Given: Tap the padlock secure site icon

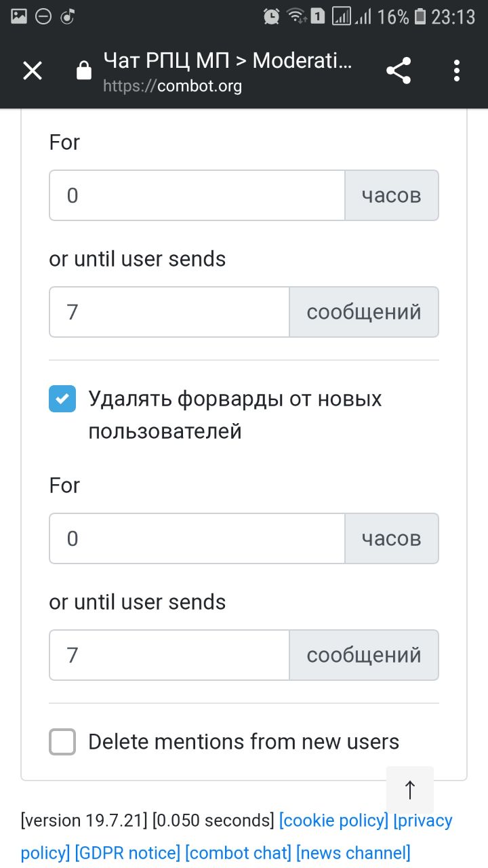Looking at the screenshot, I should click(84, 71).
